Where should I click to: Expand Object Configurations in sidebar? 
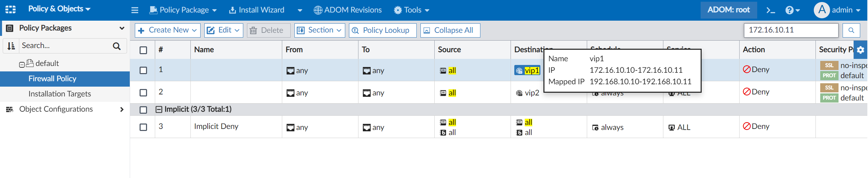point(122,109)
